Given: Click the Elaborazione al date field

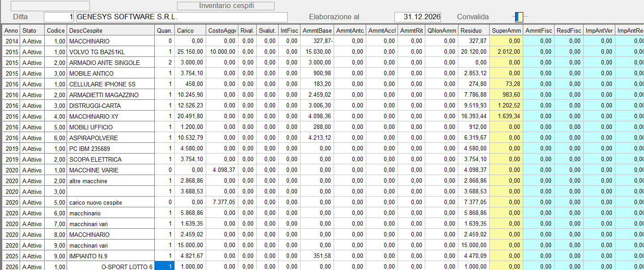Looking at the screenshot, I should click(x=418, y=17).
